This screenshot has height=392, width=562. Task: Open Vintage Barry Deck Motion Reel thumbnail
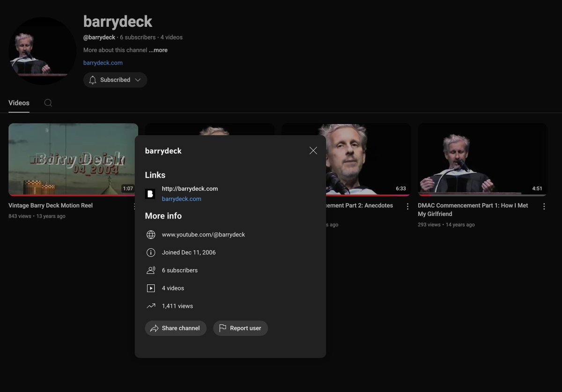[73, 159]
